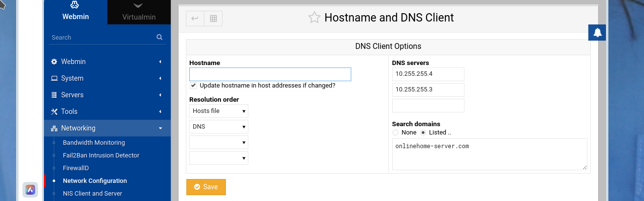Toggle Update hostname in host addresses checkbox
The image size is (644, 201).
click(193, 86)
